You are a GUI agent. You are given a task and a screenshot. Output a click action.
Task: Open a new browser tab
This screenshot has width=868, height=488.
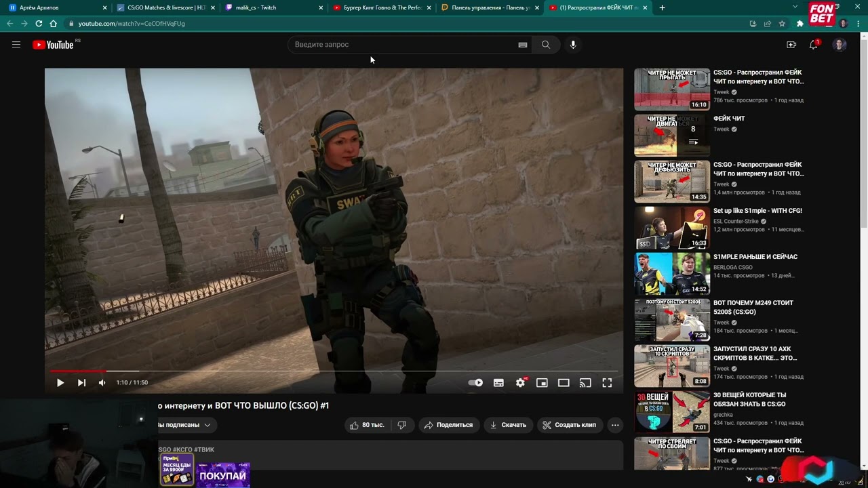(x=662, y=7)
